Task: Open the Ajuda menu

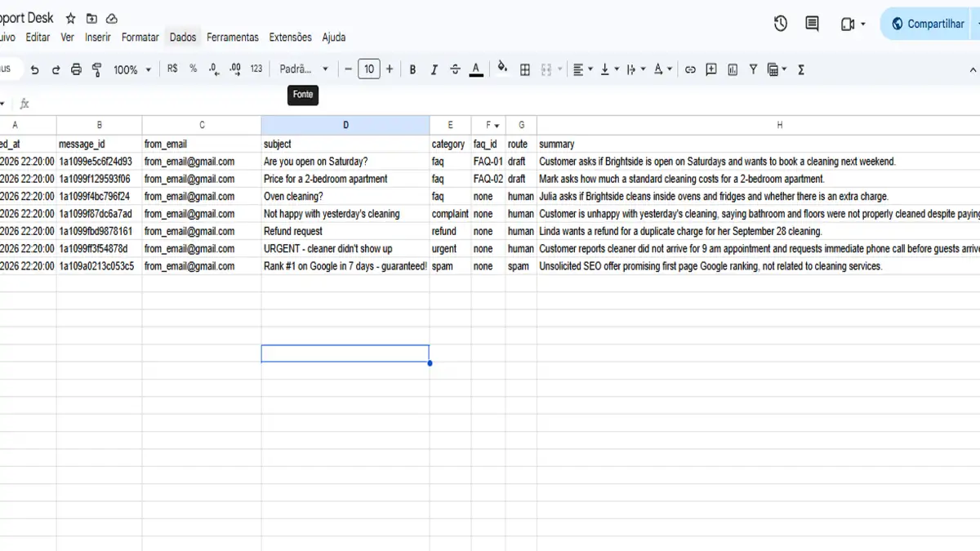Action: tap(334, 38)
